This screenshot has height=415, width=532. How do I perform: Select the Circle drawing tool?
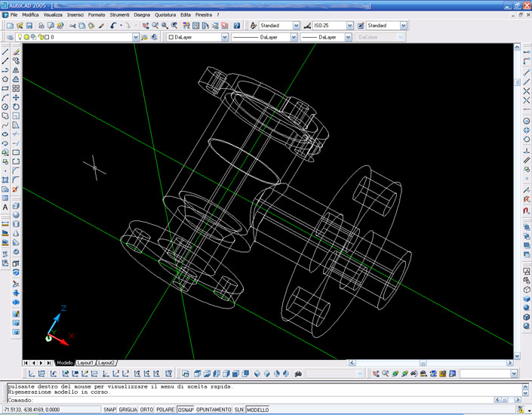5,107
